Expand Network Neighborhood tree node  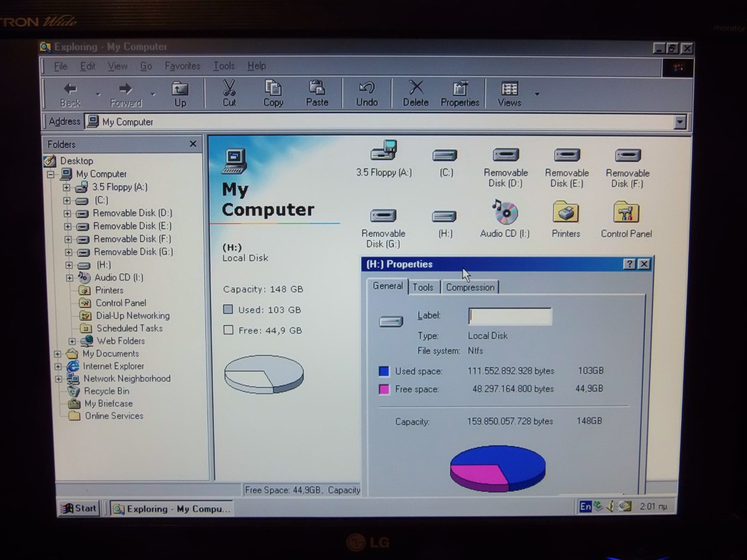coord(59,379)
